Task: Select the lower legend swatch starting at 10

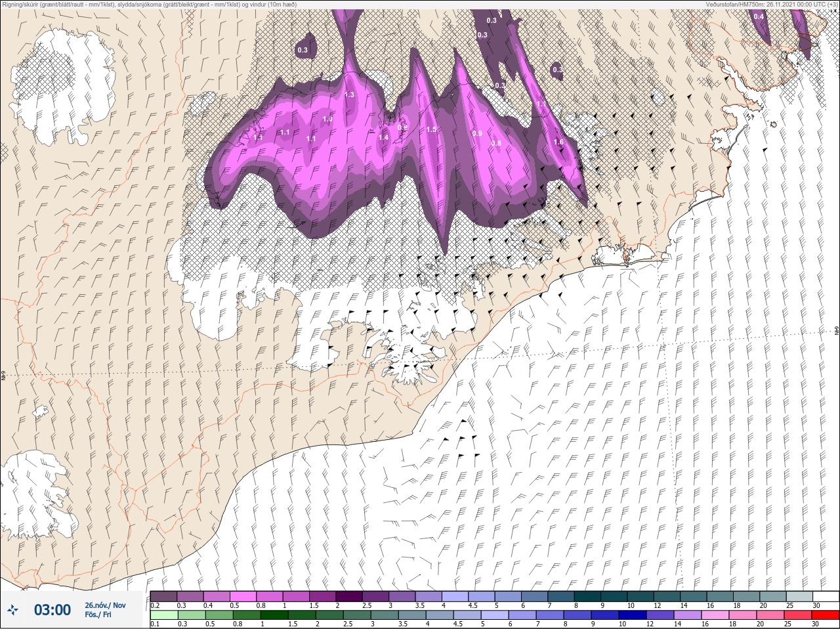Action: (x=633, y=615)
